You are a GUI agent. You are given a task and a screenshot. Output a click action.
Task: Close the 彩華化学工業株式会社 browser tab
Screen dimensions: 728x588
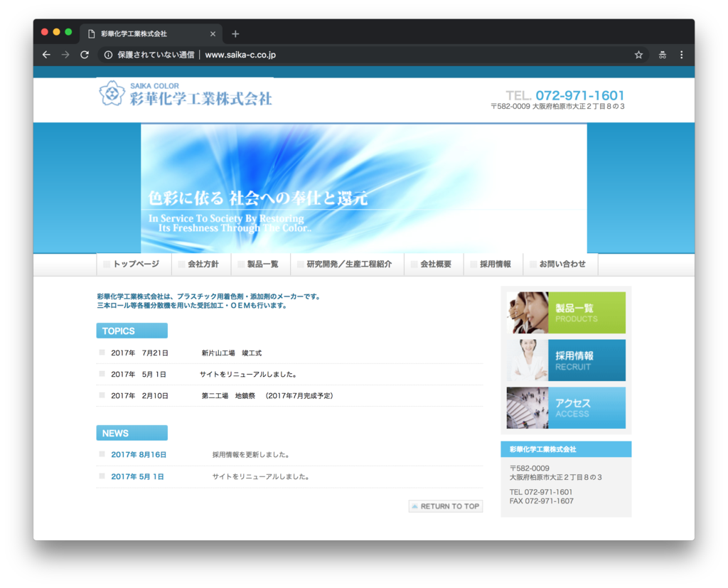pyautogui.click(x=213, y=34)
